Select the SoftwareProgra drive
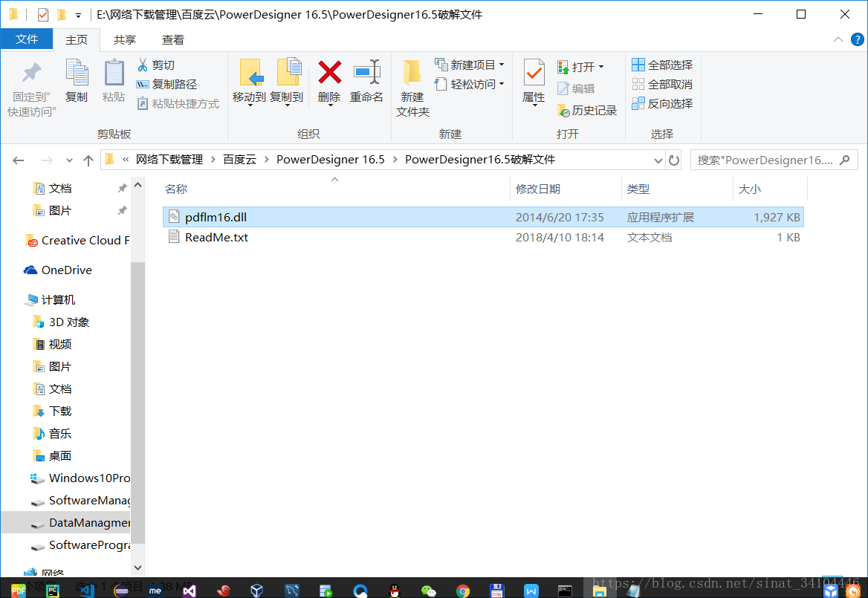868x598 pixels. coord(80,545)
